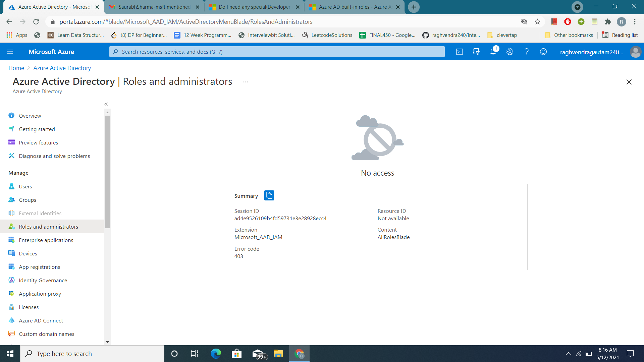
Task: Open the Windows Start menu
Action: click(10, 354)
